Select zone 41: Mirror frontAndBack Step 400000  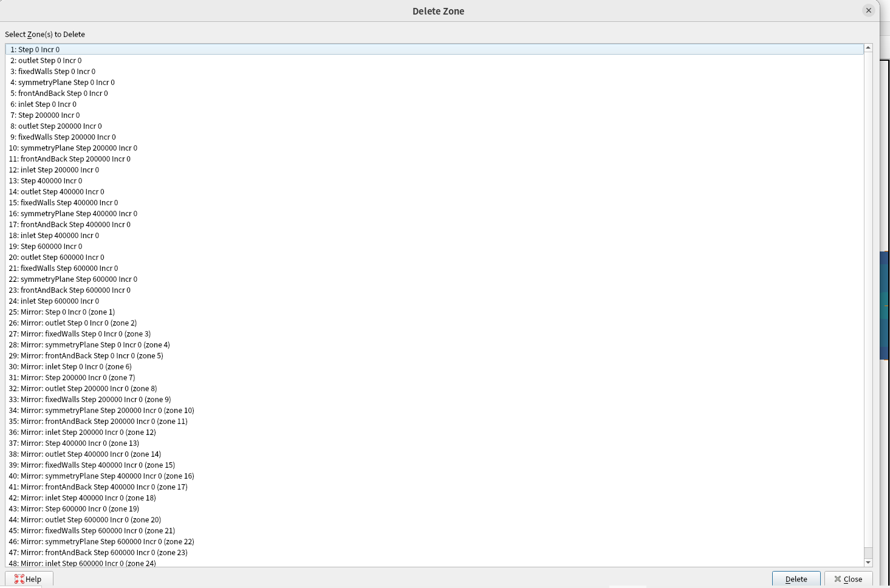point(99,487)
